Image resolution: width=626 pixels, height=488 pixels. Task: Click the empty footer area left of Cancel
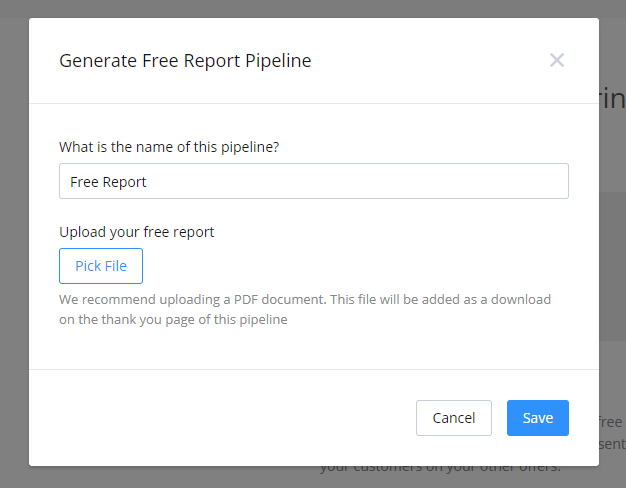(220, 418)
